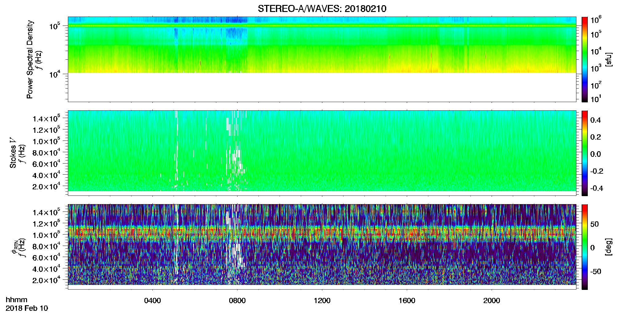Click the [deg] unit label
Image resolution: width=644 pixels, height=332 pixels.
click(x=609, y=247)
